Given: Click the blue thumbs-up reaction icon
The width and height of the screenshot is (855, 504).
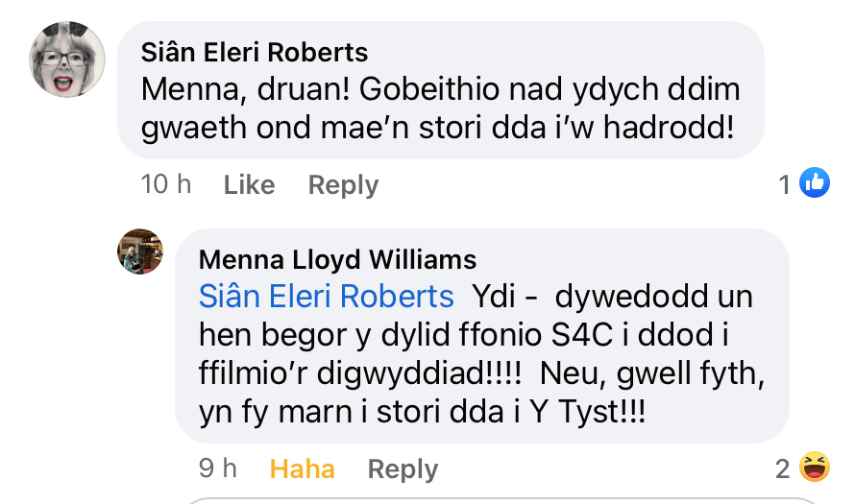Looking at the screenshot, I should click(x=815, y=182).
